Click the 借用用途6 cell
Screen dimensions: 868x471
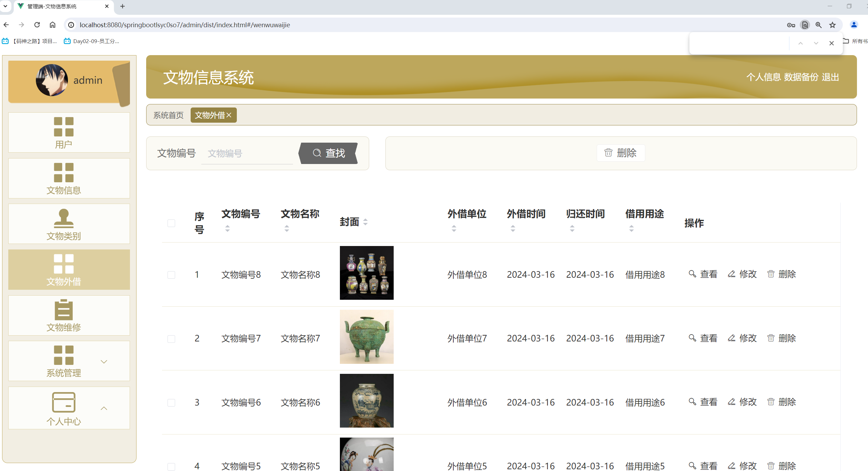click(645, 402)
